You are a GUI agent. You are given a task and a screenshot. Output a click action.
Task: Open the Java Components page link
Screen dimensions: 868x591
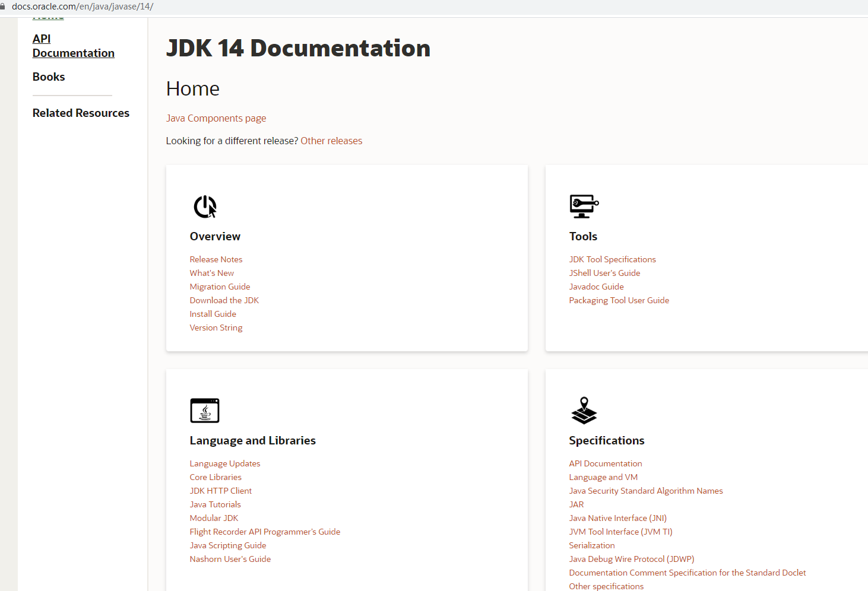(x=216, y=118)
